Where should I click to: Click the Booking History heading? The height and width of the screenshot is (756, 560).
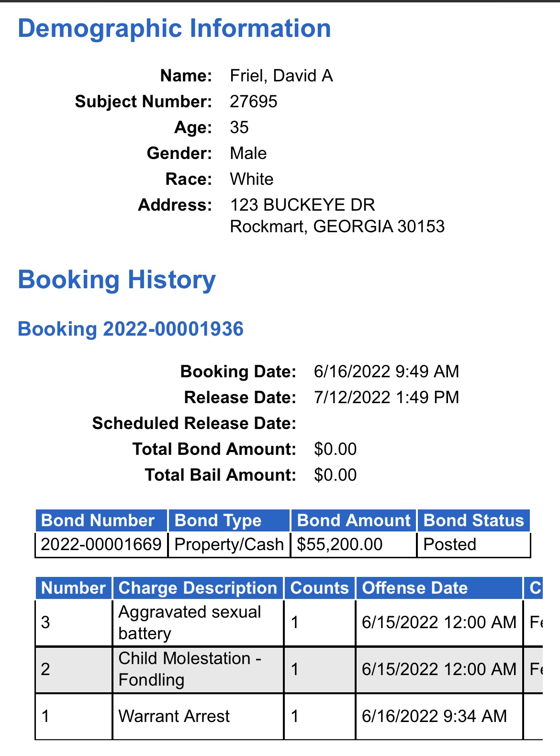pyautogui.click(x=117, y=280)
